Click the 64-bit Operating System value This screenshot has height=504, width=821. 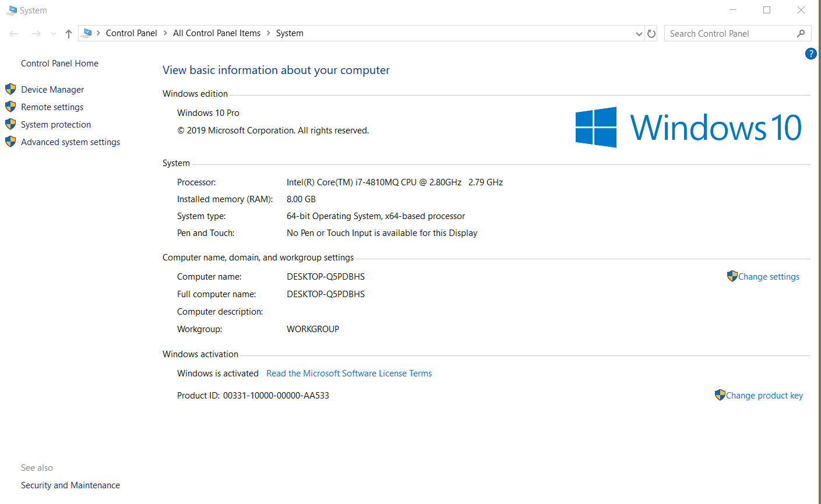(376, 216)
